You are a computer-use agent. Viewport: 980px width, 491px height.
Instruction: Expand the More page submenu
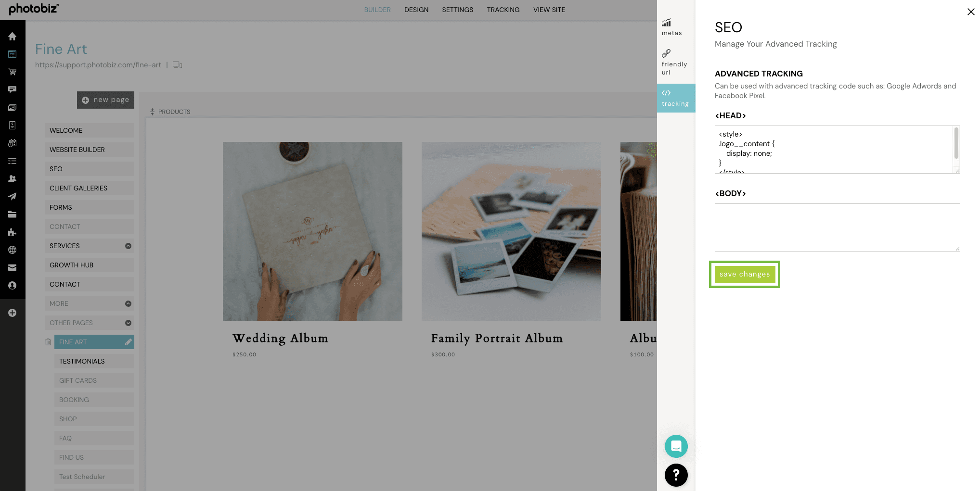(128, 303)
